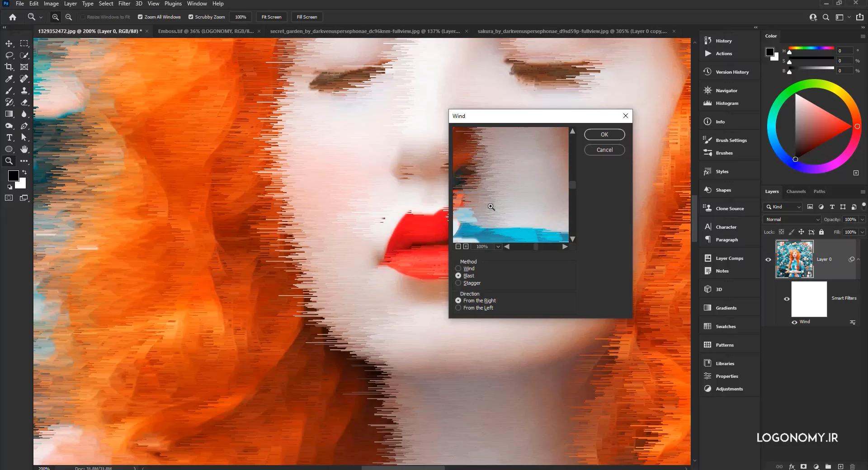Click Cancel in the Wind dialog
868x470 pixels.
point(604,150)
